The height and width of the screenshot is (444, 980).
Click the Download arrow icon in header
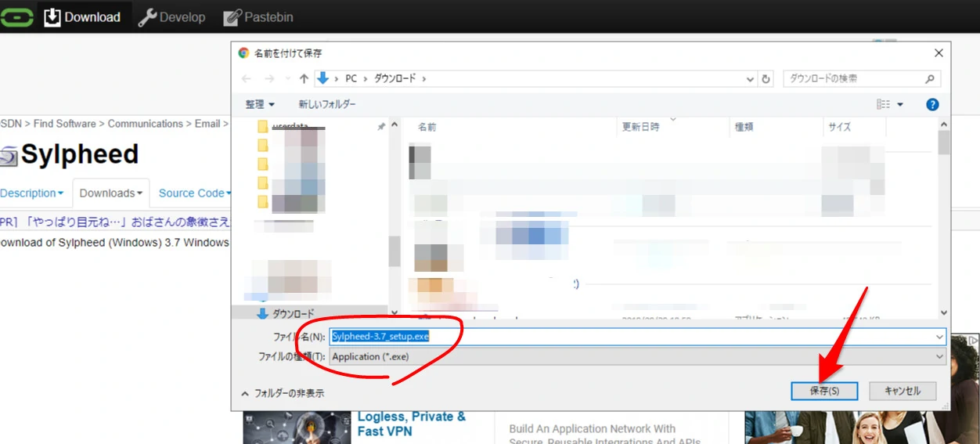coord(52,17)
